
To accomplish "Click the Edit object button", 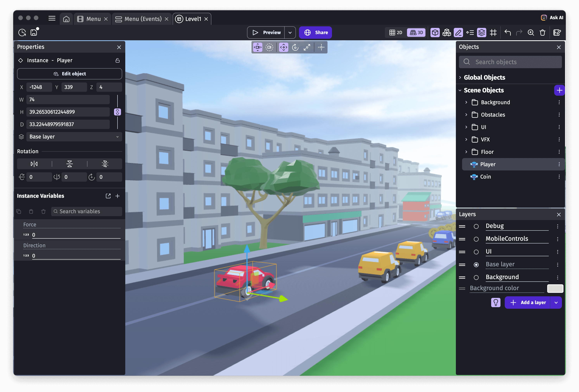I will (69, 74).
